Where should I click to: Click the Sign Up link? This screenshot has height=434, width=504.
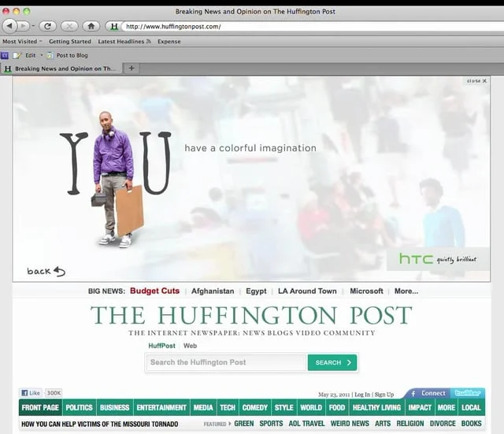point(384,395)
